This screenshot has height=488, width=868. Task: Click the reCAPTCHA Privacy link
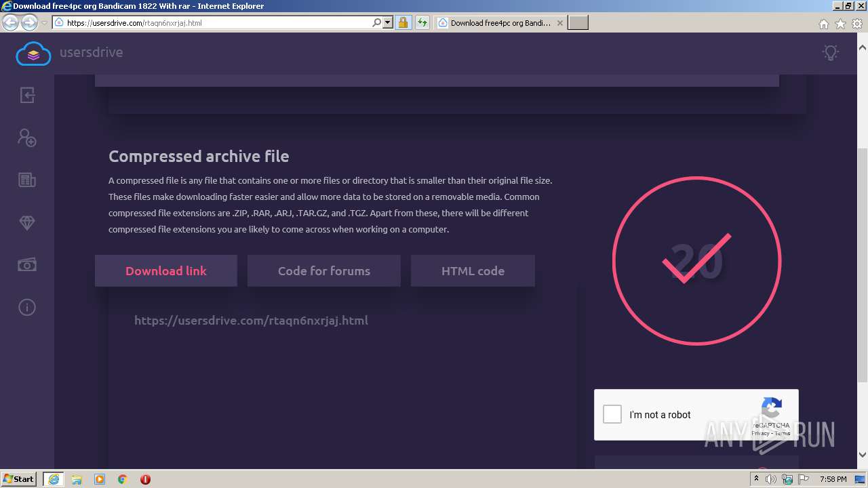click(760, 433)
